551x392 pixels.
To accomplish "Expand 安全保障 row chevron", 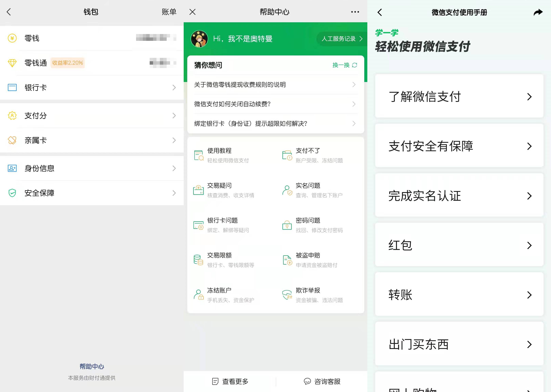I will click(174, 193).
